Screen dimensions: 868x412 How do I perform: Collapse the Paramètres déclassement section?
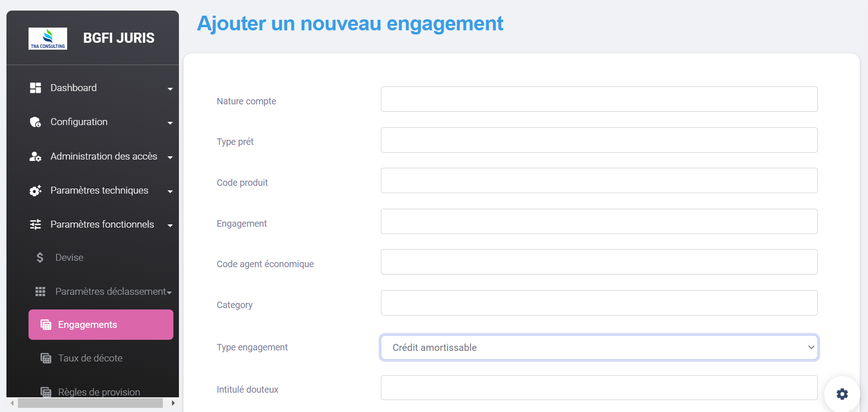(169, 292)
